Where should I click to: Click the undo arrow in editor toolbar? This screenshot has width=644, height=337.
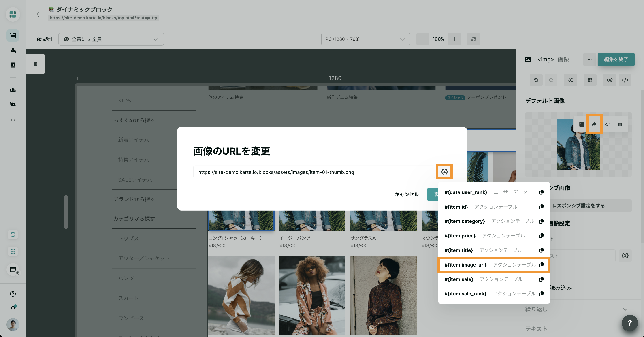point(536,80)
